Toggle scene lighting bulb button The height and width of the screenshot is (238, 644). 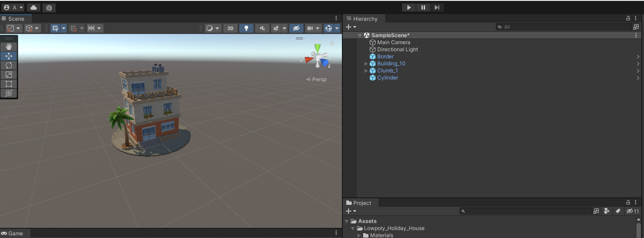click(246, 28)
